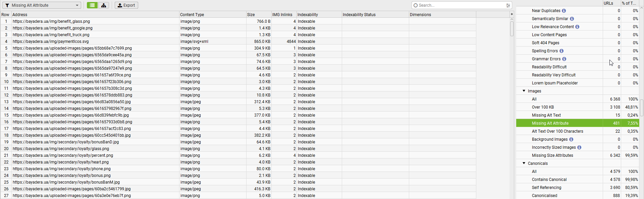Open the Missing Alt Attribute filter dropdown
This screenshot has height=199, width=644.
tap(42, 5)
